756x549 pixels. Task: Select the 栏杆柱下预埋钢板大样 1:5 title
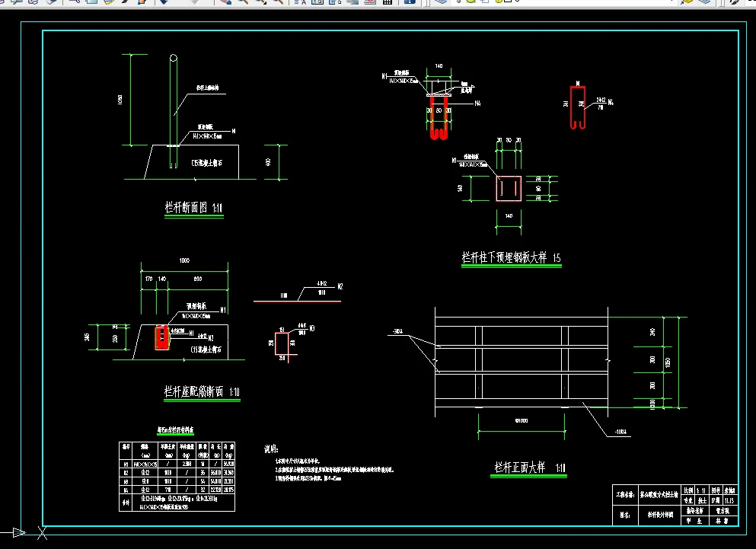(x=511, y=257)
